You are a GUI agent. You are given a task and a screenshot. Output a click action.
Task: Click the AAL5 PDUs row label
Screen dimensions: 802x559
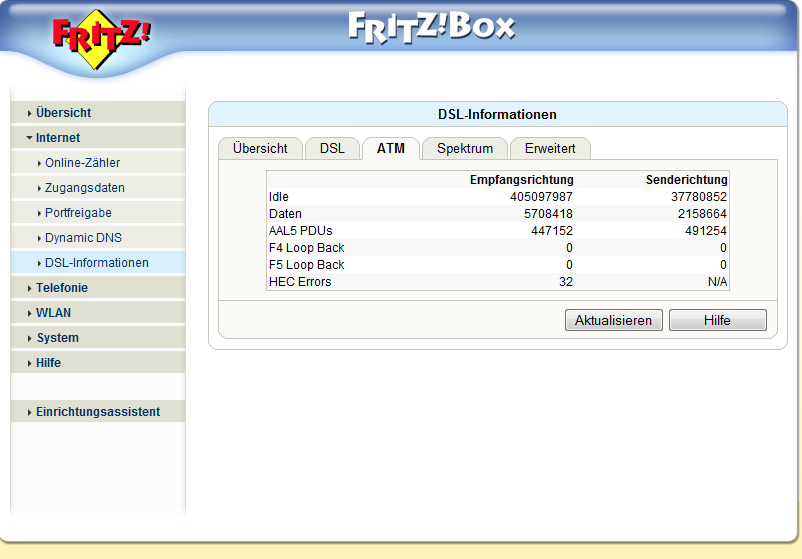tap(301, 231)
